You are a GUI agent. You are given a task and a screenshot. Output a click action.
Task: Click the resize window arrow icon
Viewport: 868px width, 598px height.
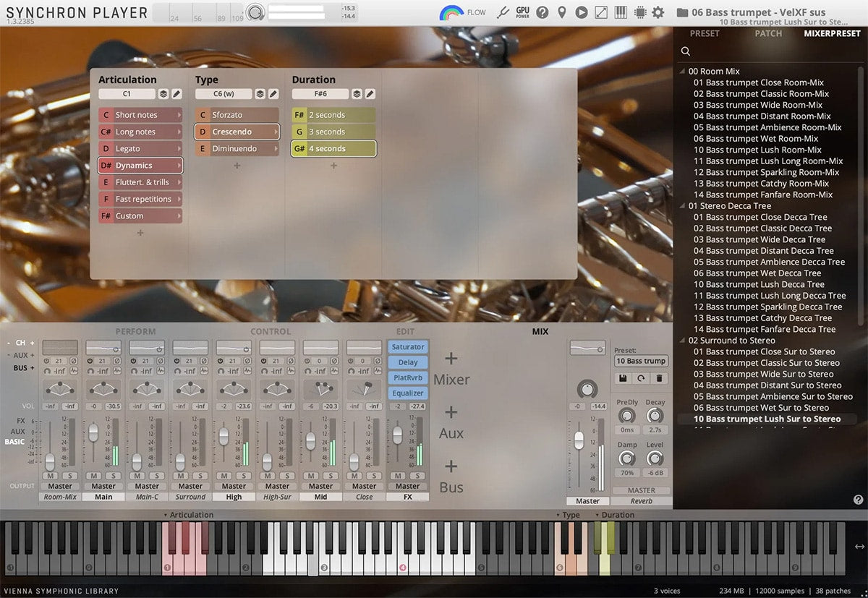[600, 12]
